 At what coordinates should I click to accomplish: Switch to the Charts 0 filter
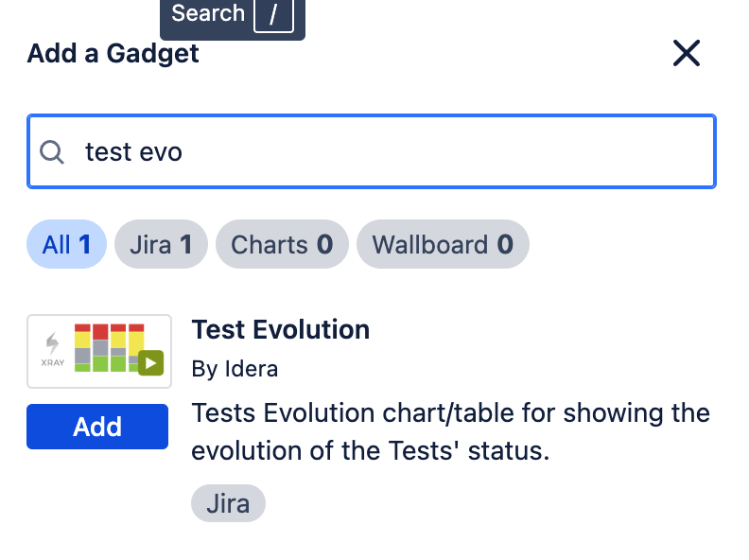(x=282, y=244)
